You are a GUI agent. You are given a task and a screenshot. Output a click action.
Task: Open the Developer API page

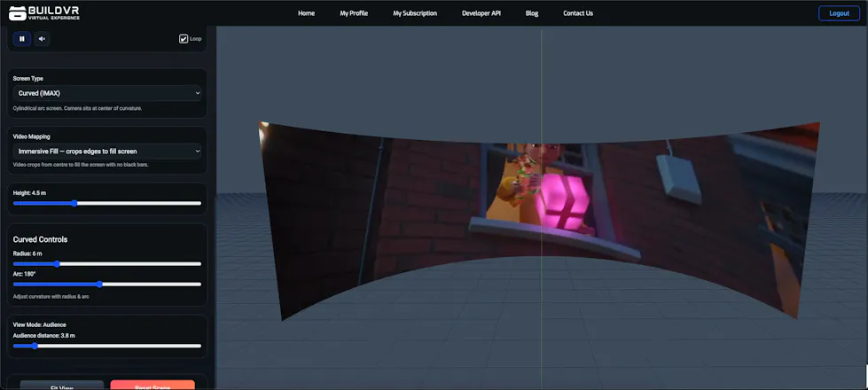481,13
